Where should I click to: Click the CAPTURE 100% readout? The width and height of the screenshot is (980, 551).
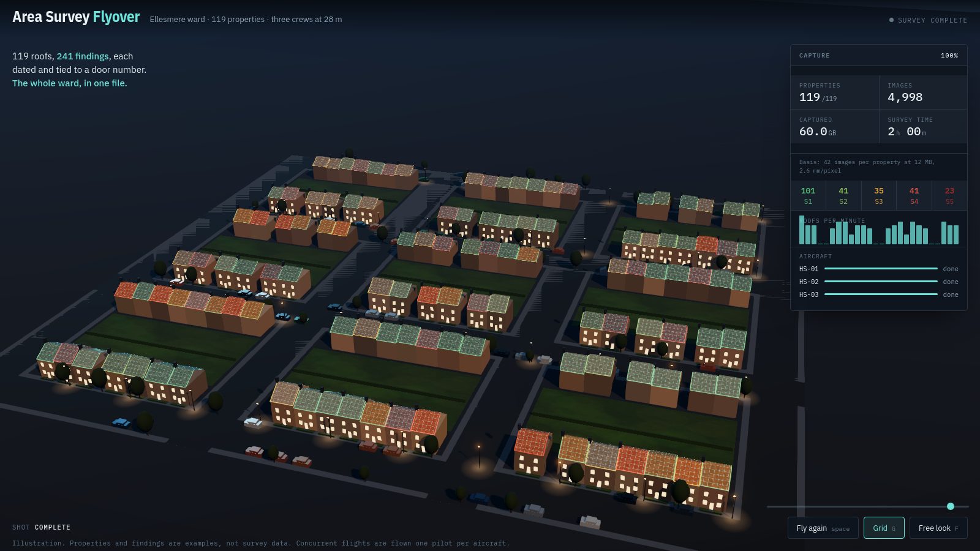pos(879,55)
